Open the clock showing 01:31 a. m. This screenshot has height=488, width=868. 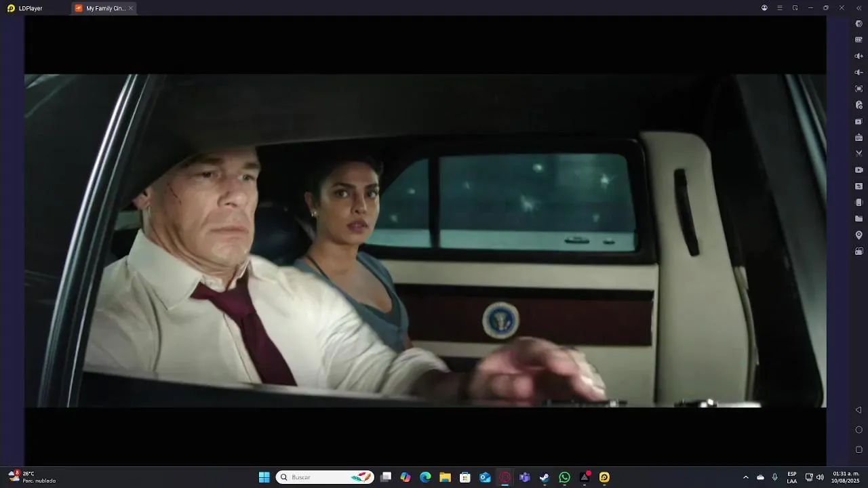coord(846,477)
